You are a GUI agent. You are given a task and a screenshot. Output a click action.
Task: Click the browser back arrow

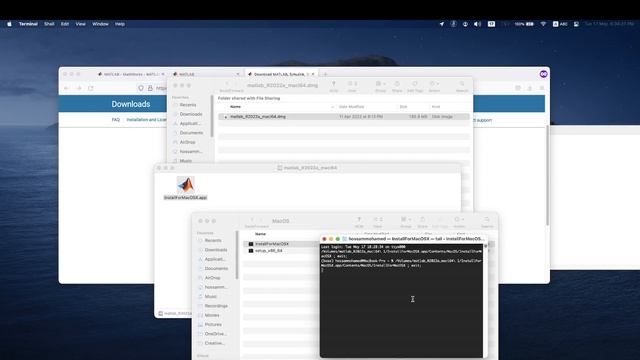[67, 88]
